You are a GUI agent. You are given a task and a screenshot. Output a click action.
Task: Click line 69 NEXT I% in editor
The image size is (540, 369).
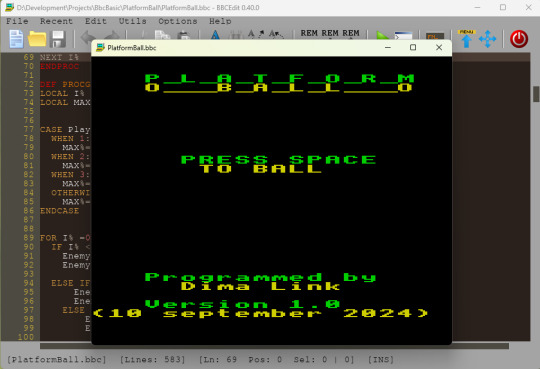coord(59,57)
